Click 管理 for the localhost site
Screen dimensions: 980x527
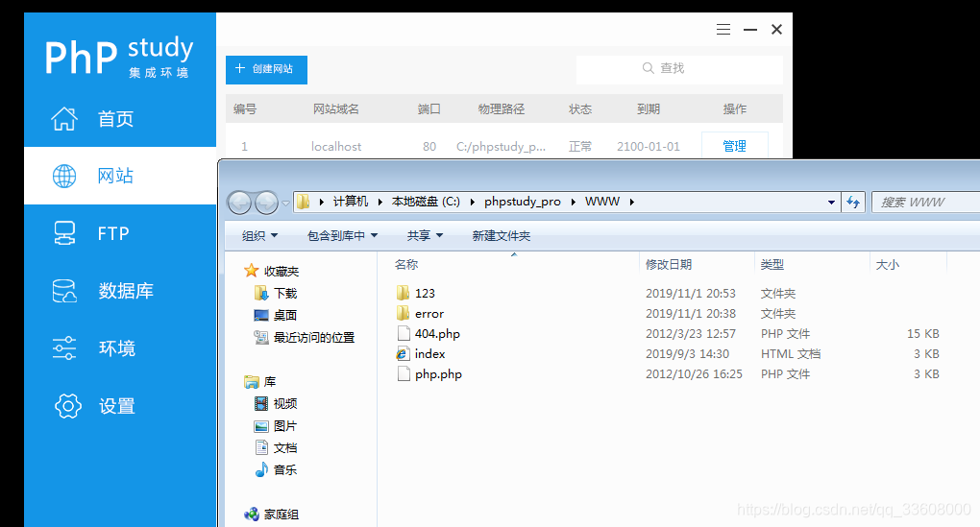pyautogui.click(x=734, y=146)
